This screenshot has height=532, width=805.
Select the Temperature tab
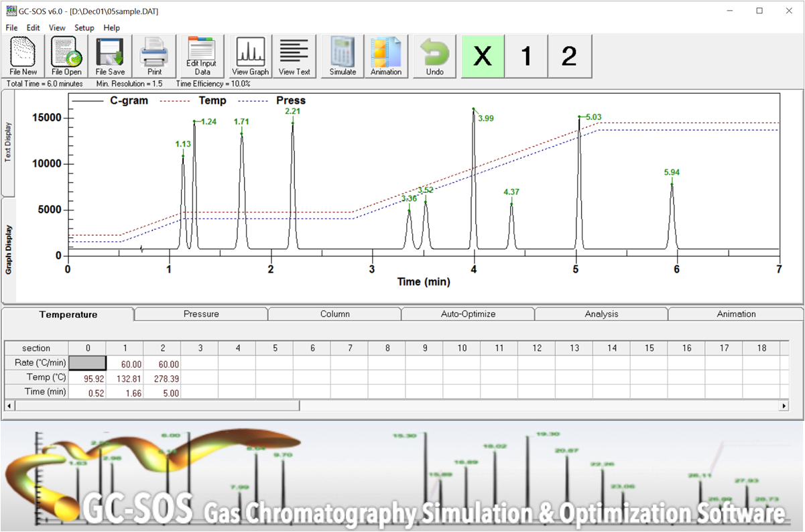click(x=68, y=314)
